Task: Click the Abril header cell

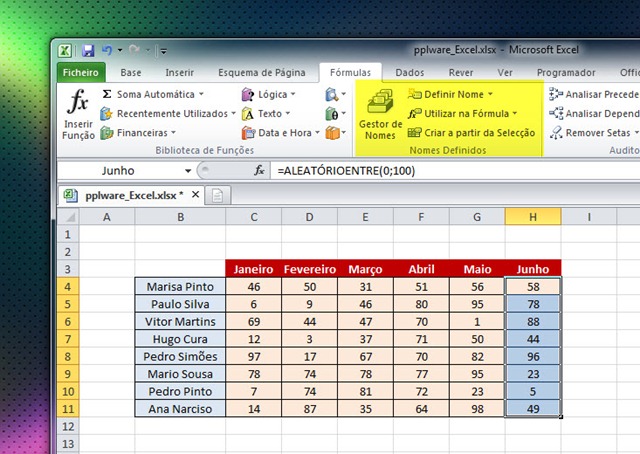Action: (x=421, y=269)
